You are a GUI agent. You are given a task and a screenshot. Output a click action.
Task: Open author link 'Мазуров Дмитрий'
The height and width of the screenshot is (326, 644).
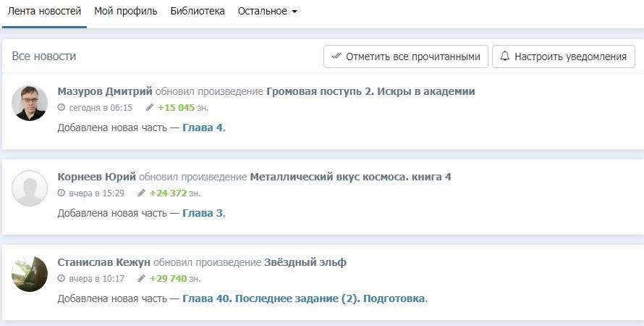click(x=104, y=91)
